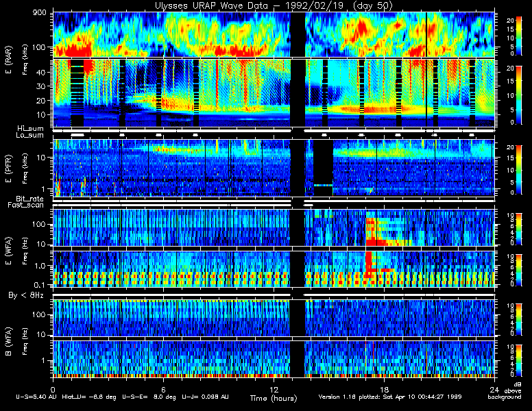Click the 'Bit_rate' status row label

30,199
